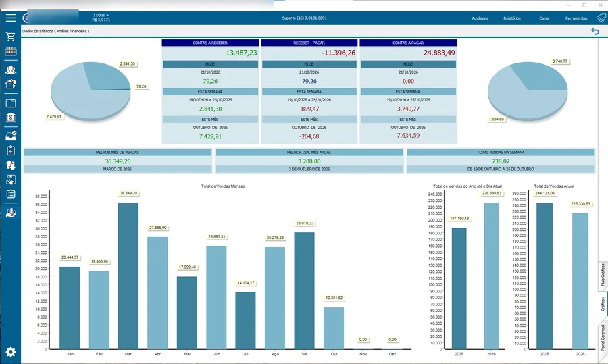This screenshot has width=608, height=364.
Task: Click the MELHOR MÊS DE VENDAS header
Action: (x=117, y=153)
